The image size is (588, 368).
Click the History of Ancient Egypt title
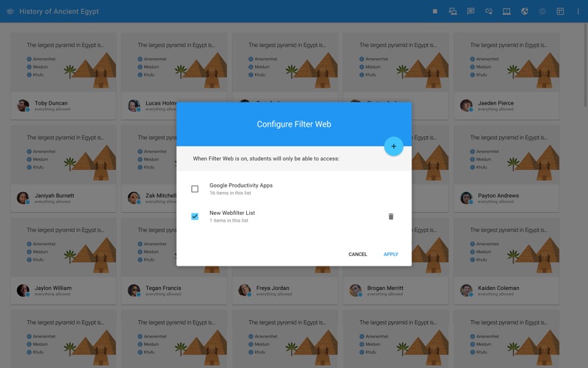59,11
